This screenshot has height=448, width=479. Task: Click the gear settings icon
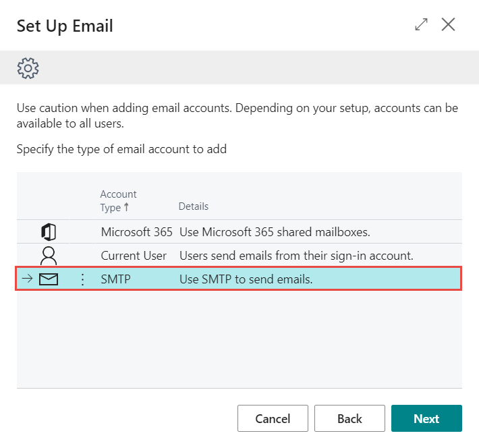tap(28, 68)
